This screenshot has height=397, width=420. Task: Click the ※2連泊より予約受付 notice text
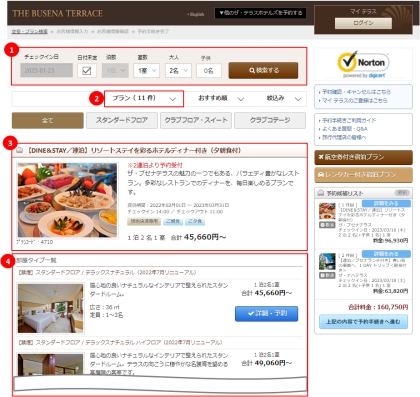point(155,165)
